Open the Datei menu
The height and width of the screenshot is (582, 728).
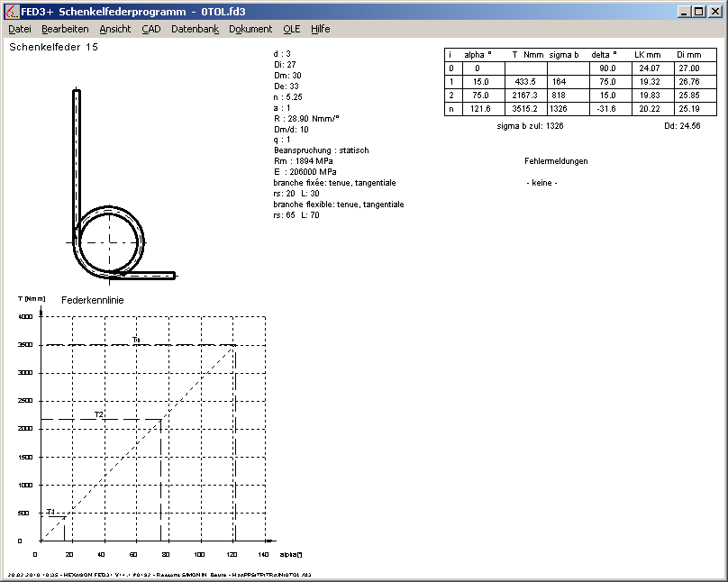pos(19,29)
